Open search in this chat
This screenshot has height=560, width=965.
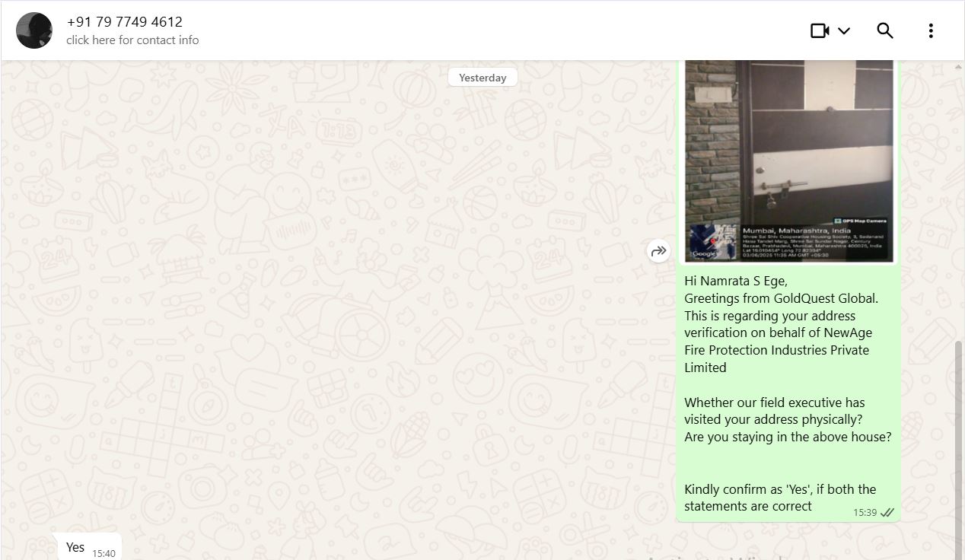[884, 30]
